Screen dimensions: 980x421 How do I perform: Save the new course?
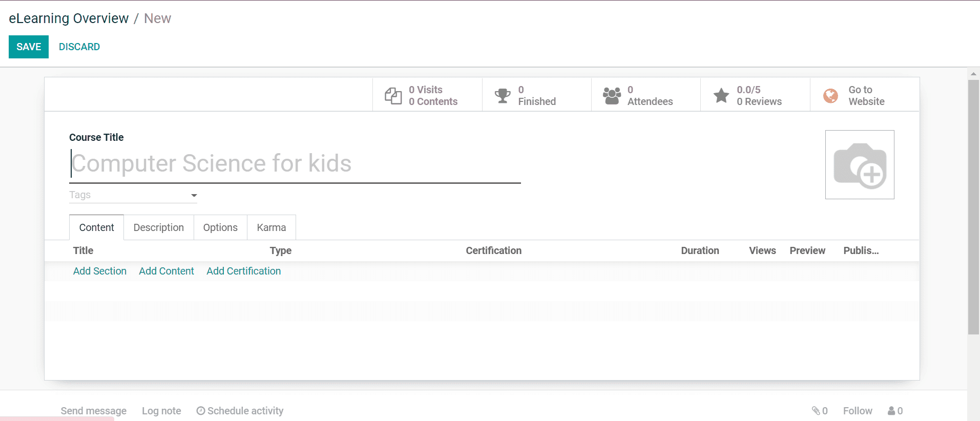point(29,47)
